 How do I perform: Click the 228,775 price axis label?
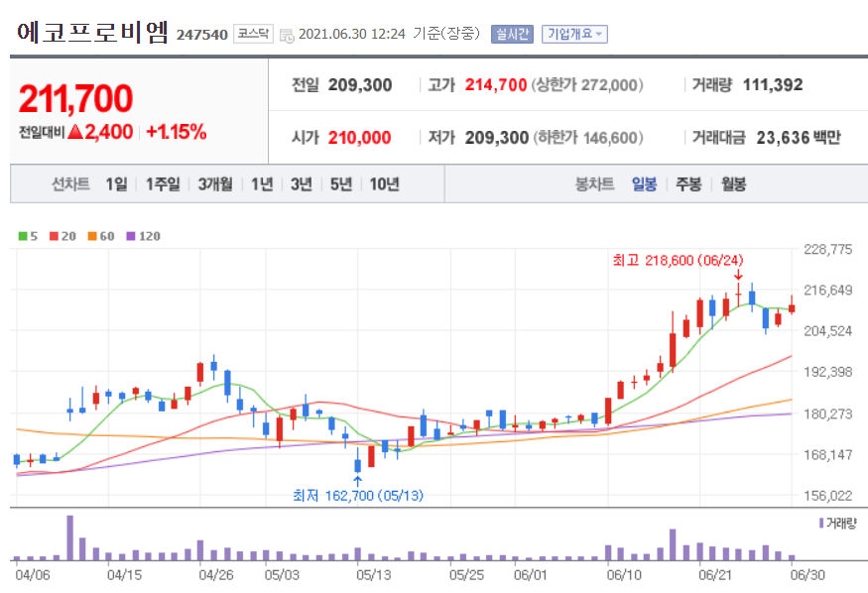click(x=828, y=250)
